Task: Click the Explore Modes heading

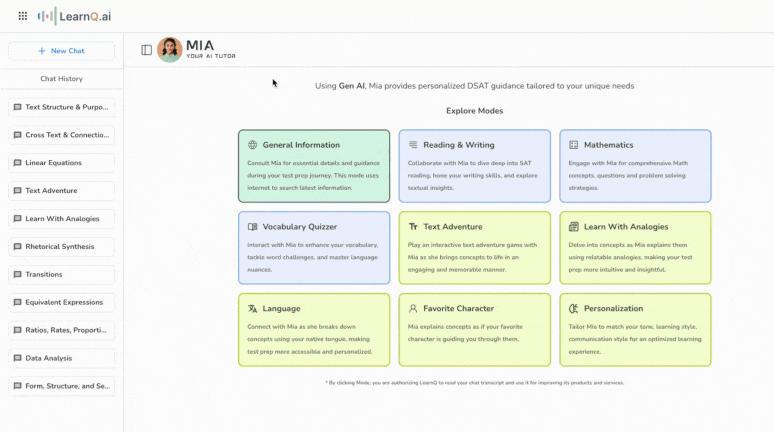Action: click(x=474, y=111)
